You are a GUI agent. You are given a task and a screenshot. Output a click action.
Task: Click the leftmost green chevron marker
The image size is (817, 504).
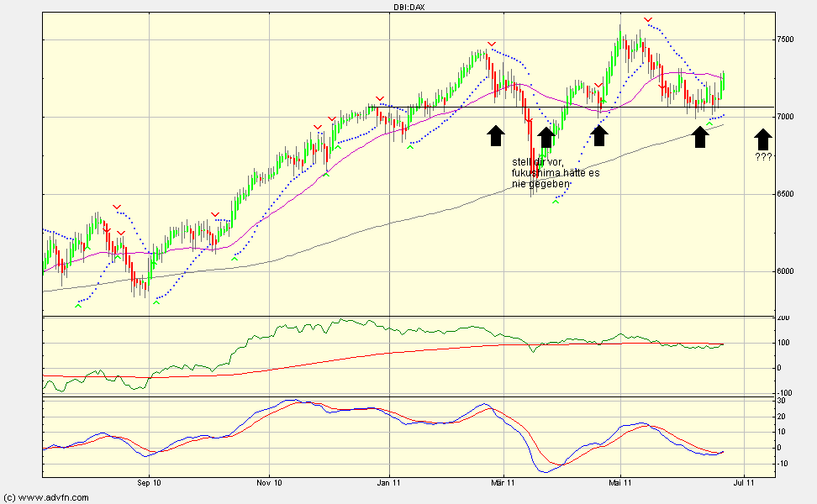coord(78,306)
